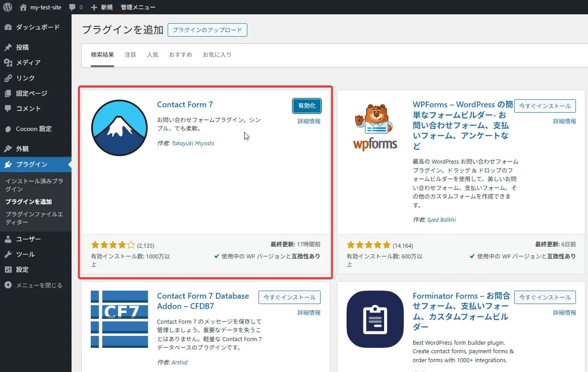Image resolution: width=588 pixels, height=372 pixels.
Task: Activate Contact Form 7 with 有効化
Action: click(x=307, y=106)
